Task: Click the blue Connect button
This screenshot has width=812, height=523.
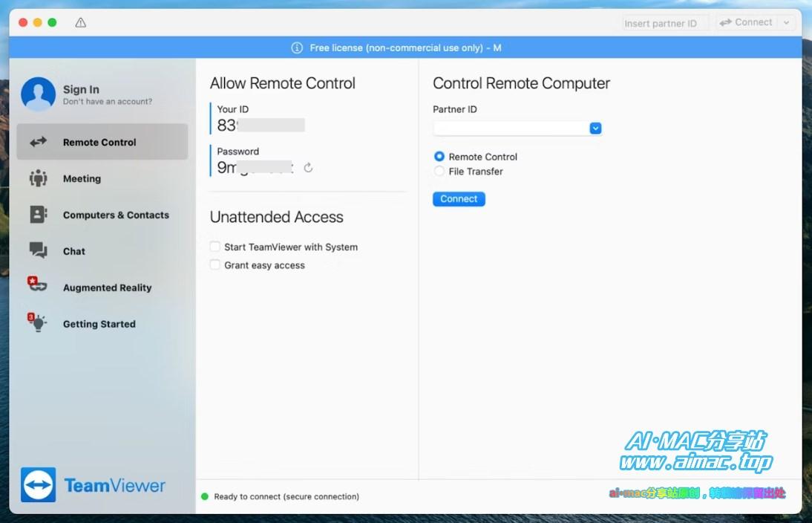Action: coord(459,199)
